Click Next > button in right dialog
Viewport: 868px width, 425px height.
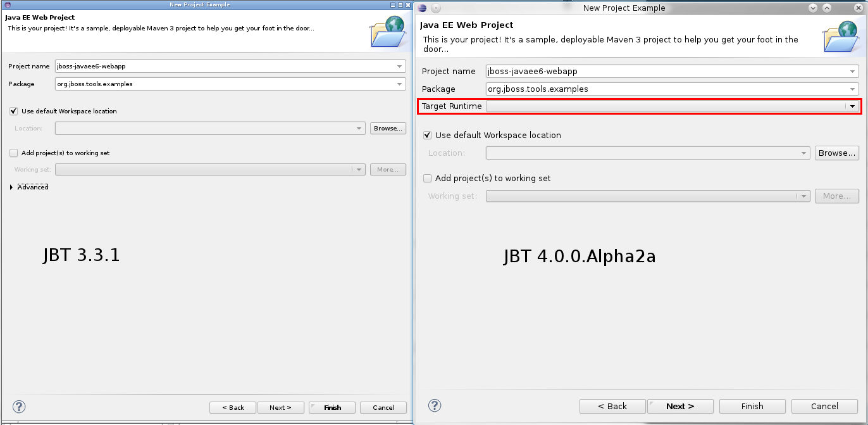[680, 406]
